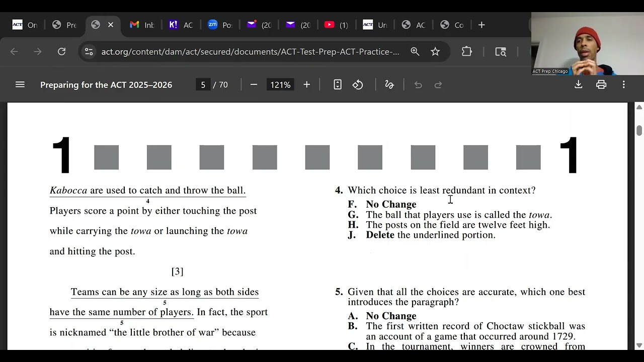The image size is (644, 362).
Task: Close the active browser tab
Action: pyautogui.click(x=111, y=25)
